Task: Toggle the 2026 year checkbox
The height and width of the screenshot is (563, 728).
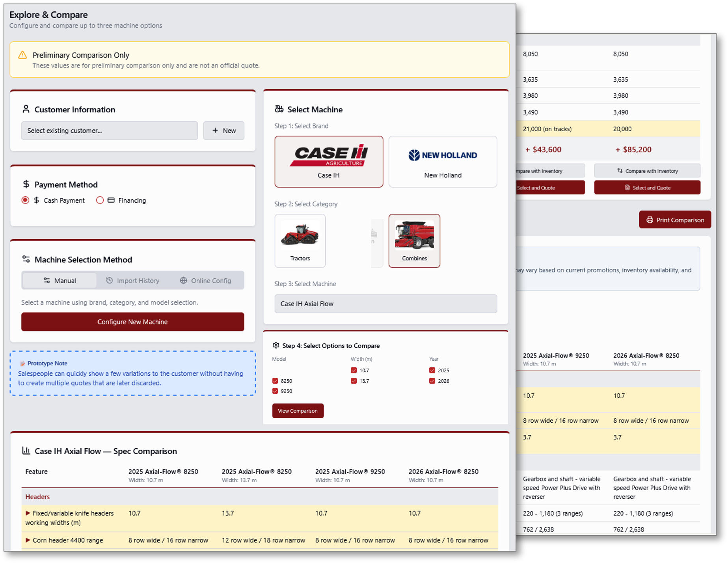Action: 432,381
